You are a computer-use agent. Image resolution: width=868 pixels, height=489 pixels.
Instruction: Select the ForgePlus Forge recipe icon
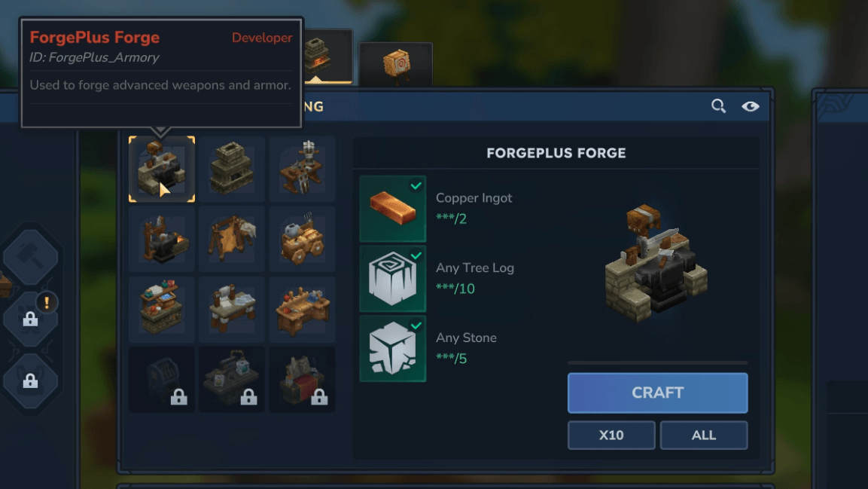162,169
